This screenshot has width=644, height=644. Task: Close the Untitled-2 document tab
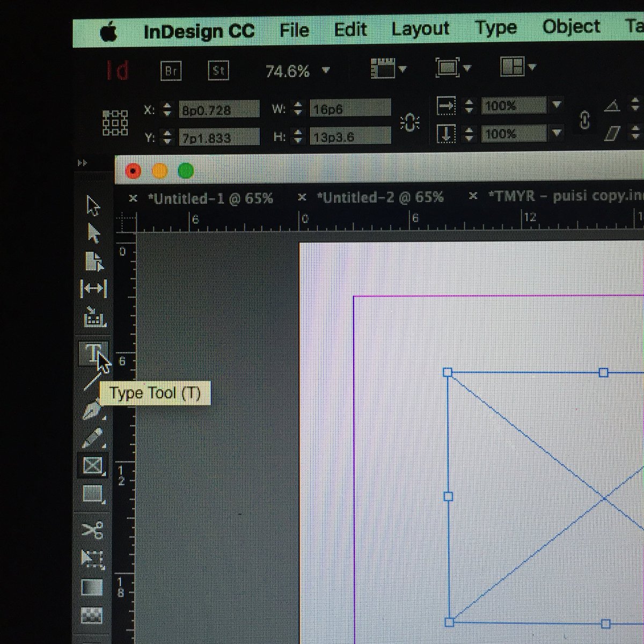302,197
